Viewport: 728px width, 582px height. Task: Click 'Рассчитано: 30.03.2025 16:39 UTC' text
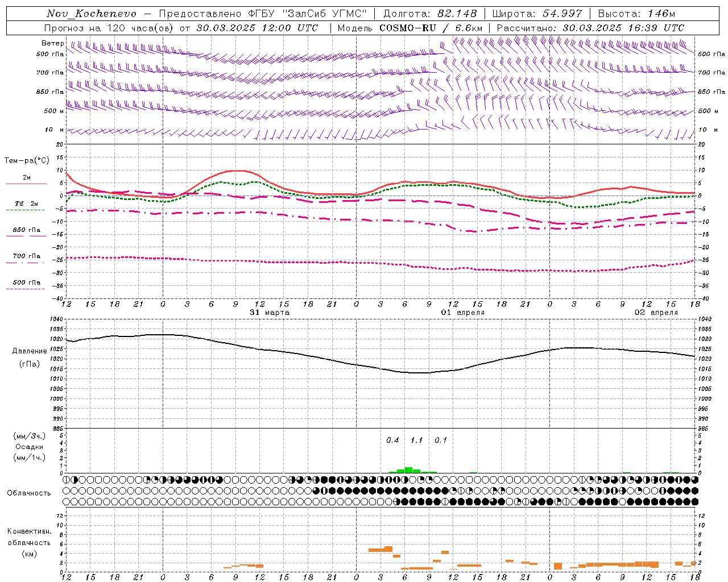[x=590, y=28]
